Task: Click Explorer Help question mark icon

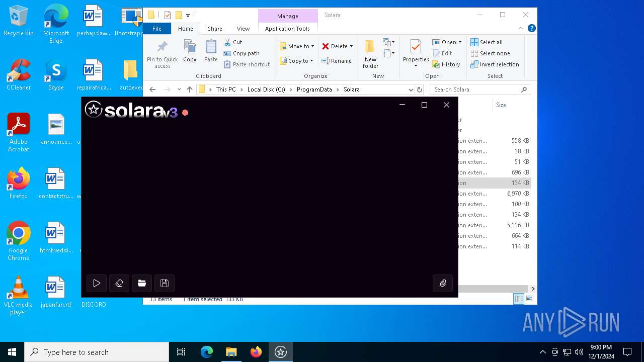Action: [x=532, y=28]
